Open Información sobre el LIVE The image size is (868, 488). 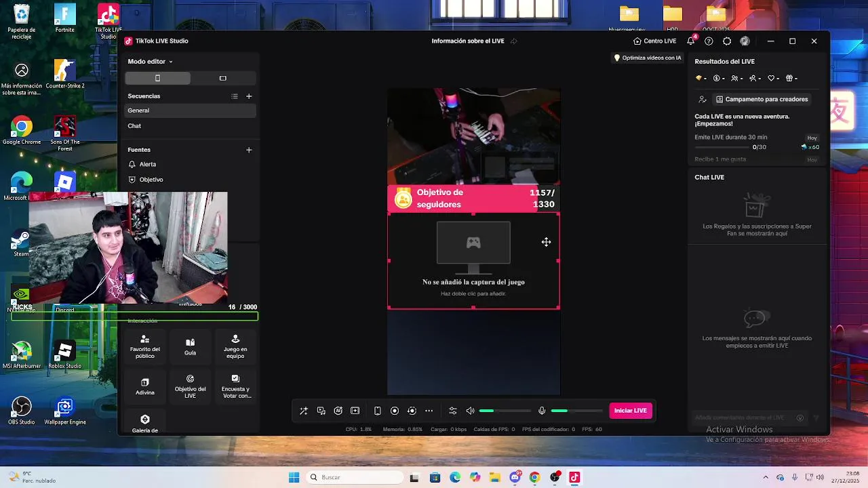[468, 41]
